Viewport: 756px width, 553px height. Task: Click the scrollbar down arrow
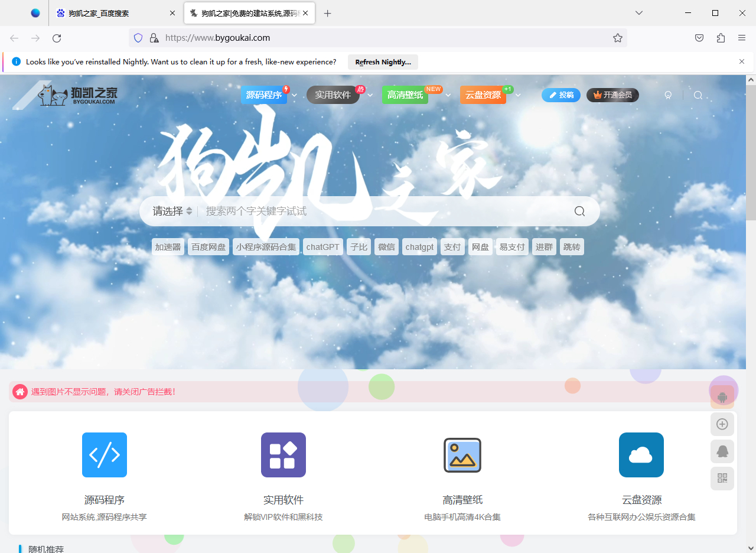tap(751, 548)
